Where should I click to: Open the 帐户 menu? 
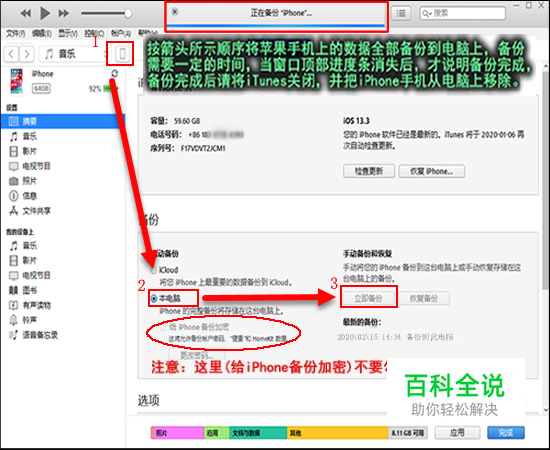pos(121,34)
